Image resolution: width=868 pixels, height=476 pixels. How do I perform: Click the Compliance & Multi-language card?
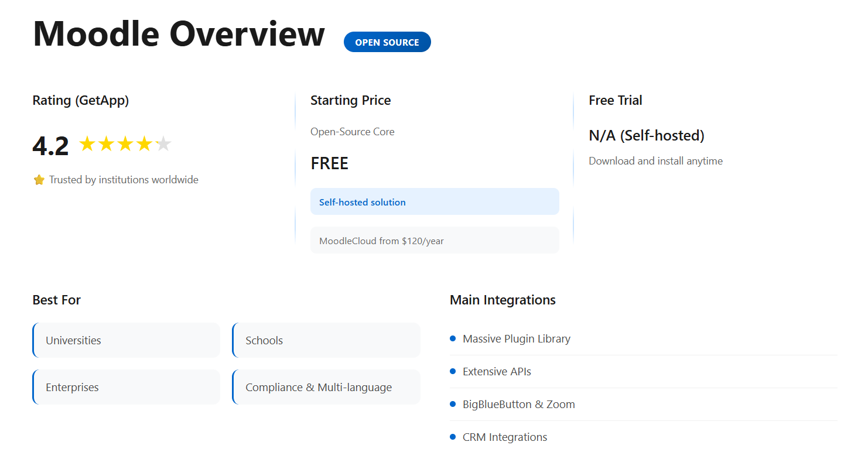(326, 387)
